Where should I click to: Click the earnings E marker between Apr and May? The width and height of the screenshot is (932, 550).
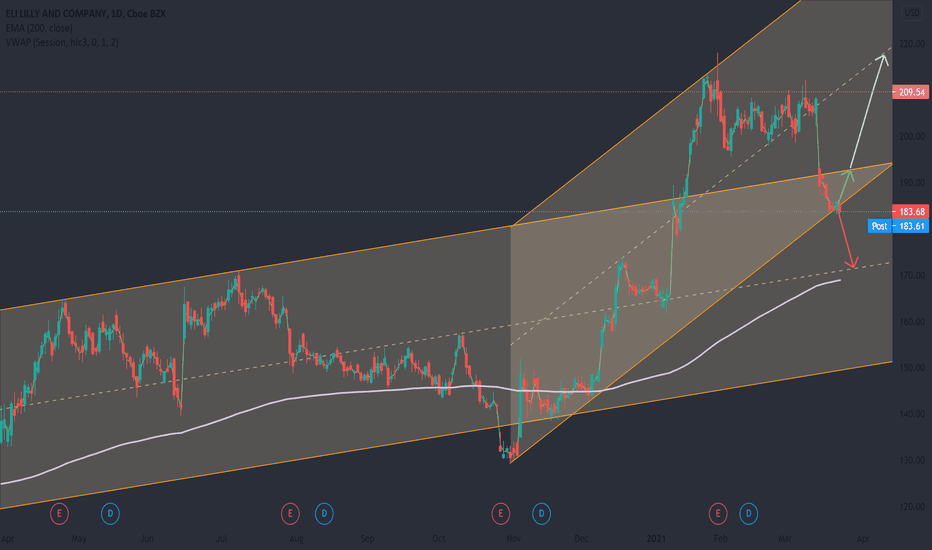(x=59, y=513)
